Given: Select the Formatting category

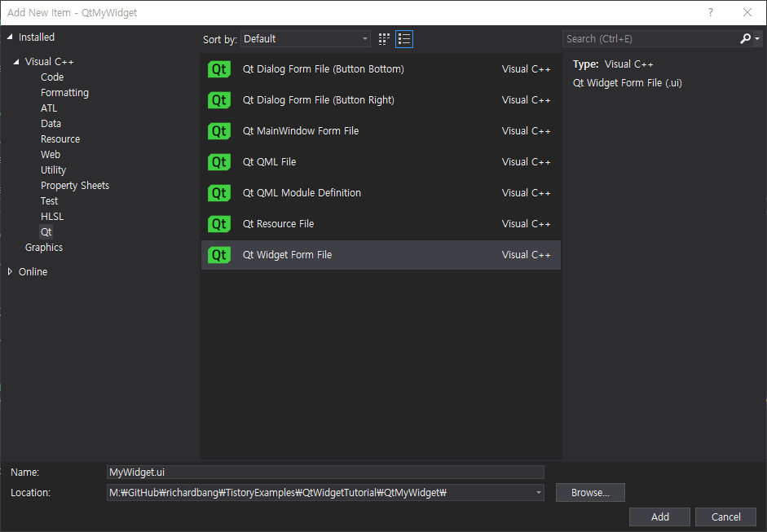Looking at the screenshot, I should coord(64,93).
